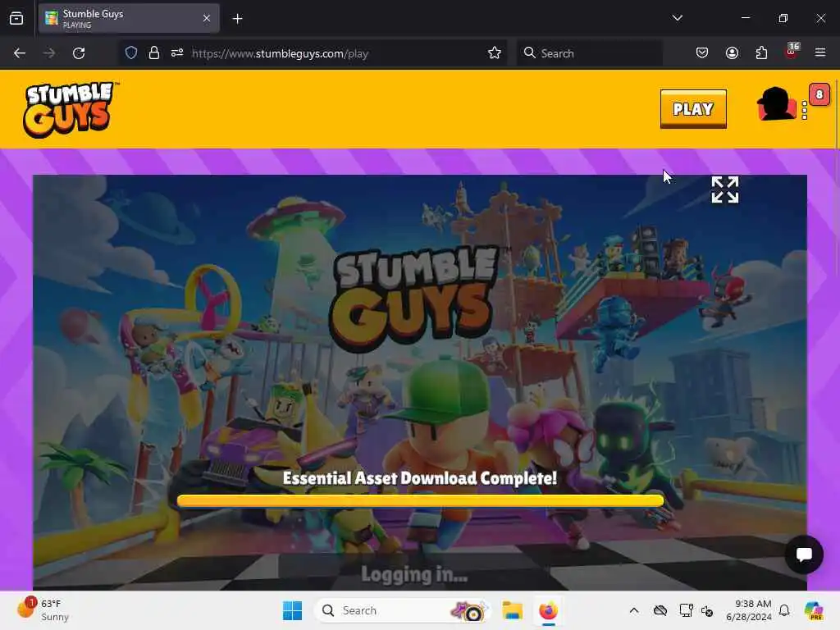Open notifications bell icon
The width and height of the screenshot is (840, 630).
click(784, 610)
